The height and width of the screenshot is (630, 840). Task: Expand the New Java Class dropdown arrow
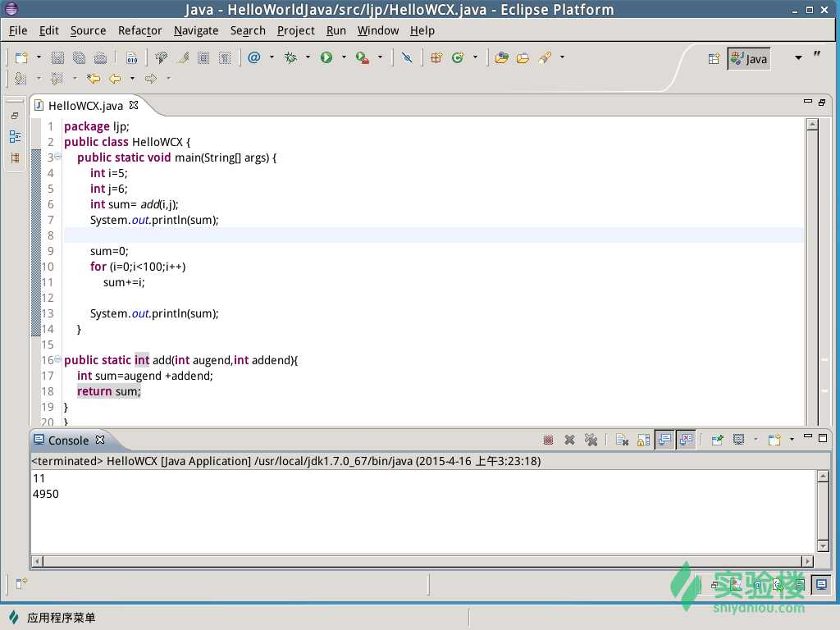(x=475, y=57)
